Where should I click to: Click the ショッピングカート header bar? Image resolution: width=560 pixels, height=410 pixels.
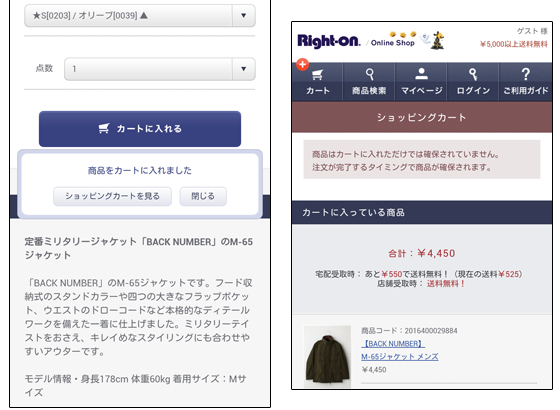422,118
